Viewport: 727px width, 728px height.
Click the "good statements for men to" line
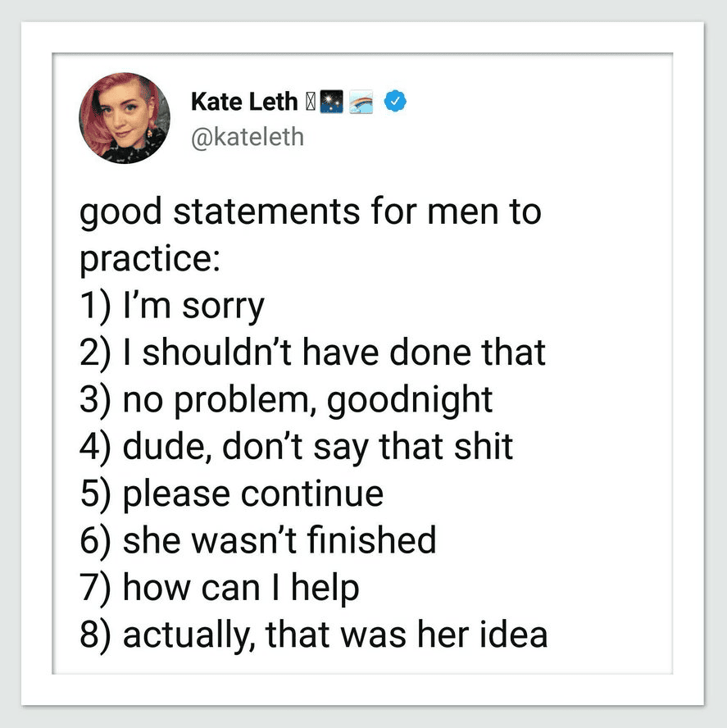pos(310,212)
